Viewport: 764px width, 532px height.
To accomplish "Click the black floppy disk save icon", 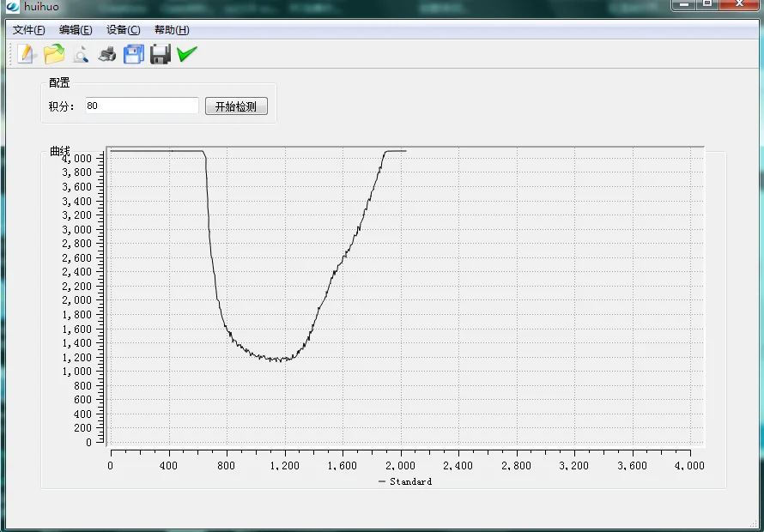I will point(161,54).
